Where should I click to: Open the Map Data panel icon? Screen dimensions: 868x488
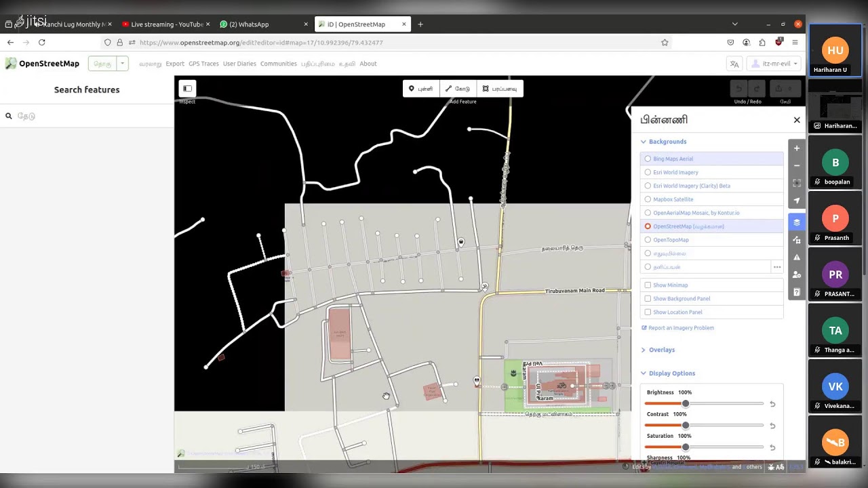coord(797,240)
